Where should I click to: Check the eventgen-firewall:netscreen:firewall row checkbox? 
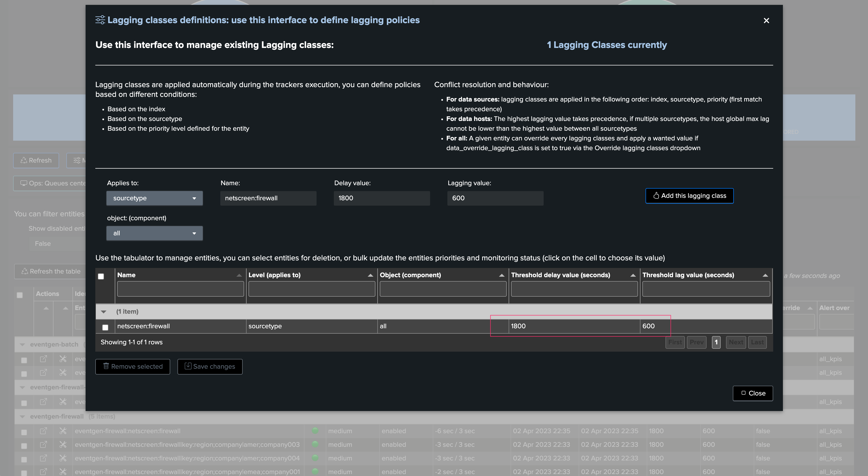pos(24,432)
